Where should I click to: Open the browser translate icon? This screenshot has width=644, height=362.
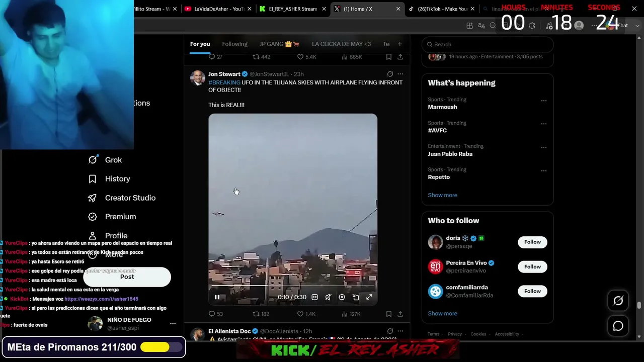481,26
